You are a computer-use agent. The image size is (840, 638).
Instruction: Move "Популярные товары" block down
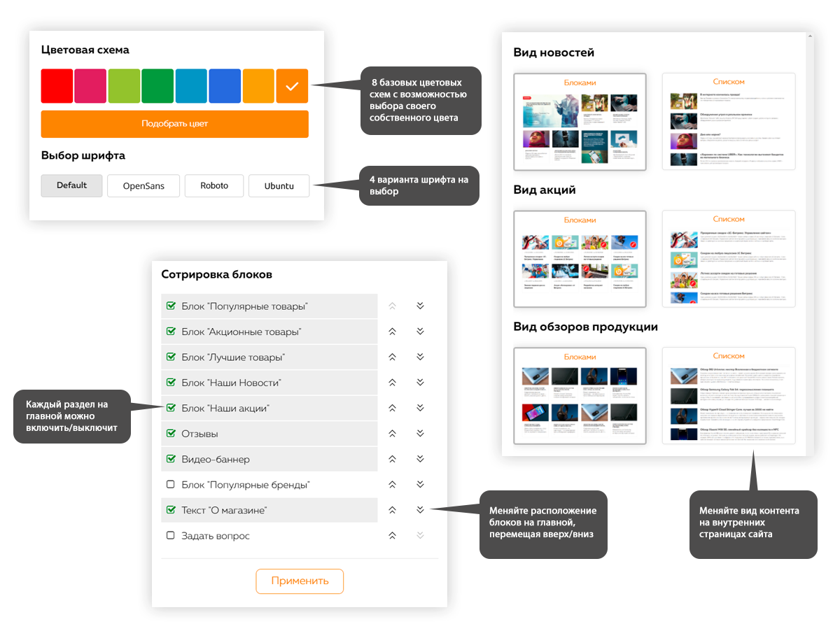point(420,306)
